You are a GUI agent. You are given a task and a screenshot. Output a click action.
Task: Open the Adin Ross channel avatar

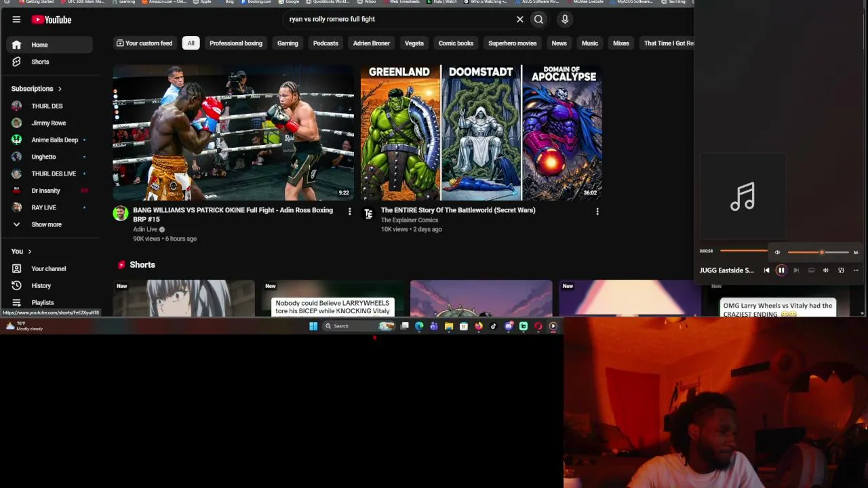121,213
